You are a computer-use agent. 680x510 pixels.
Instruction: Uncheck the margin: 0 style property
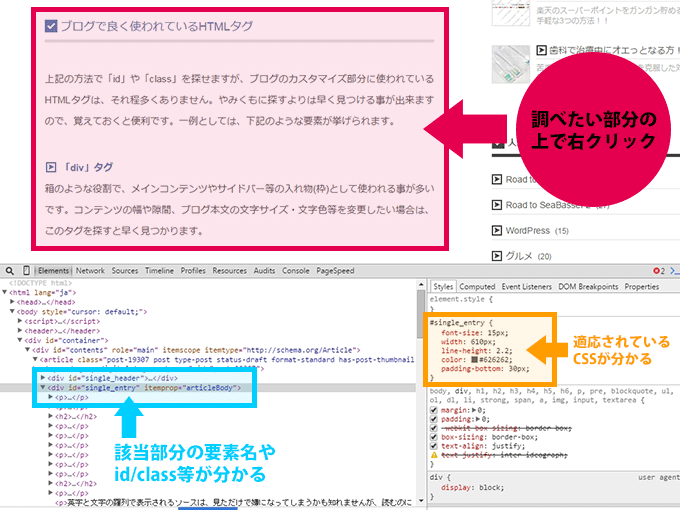coord(434,410)
